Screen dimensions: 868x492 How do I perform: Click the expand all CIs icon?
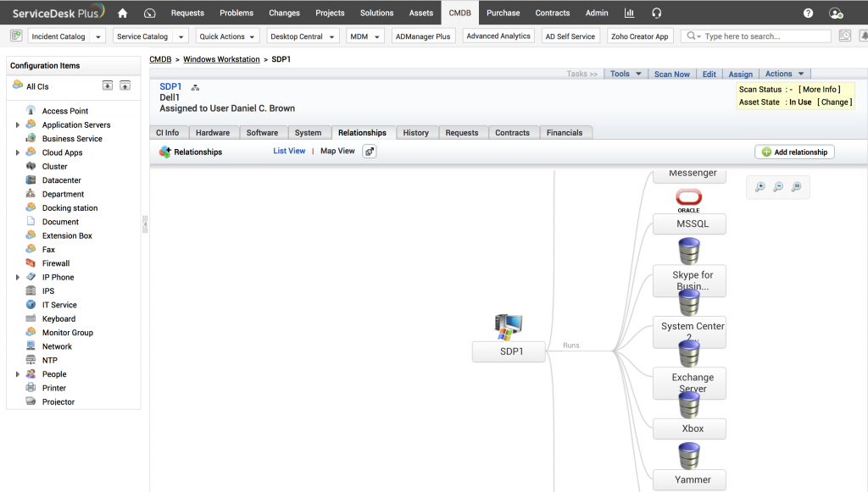pyautogui.click(x=108, y=86)
